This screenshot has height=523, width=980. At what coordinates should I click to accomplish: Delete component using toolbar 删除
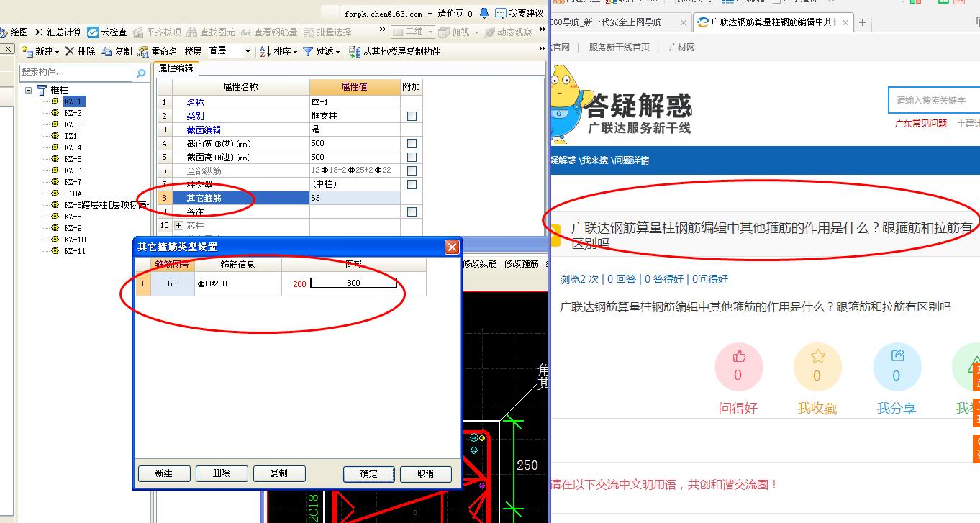tap(80, 52)
